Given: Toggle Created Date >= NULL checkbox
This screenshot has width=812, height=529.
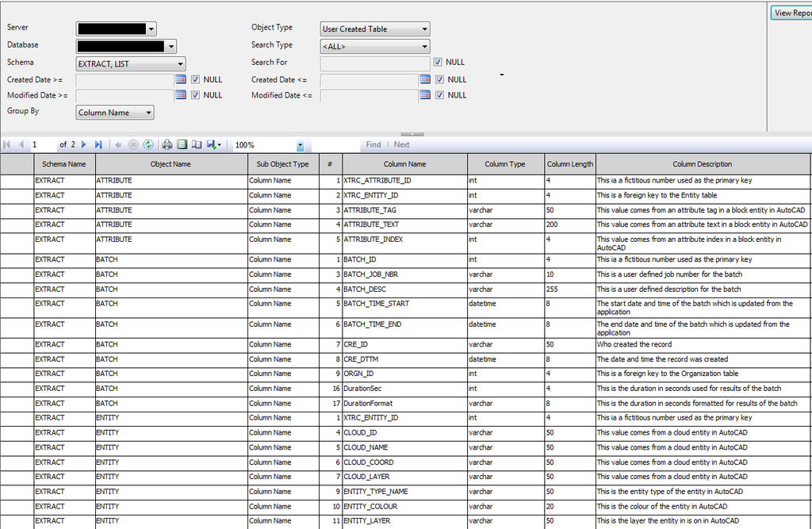Looking at the screenshot, I should tap(195, 79).
